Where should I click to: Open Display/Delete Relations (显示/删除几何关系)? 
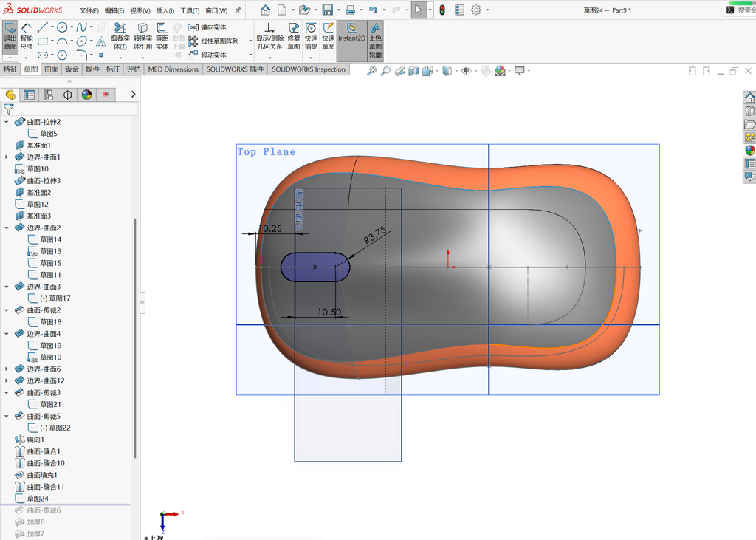[x=269, y=37]
